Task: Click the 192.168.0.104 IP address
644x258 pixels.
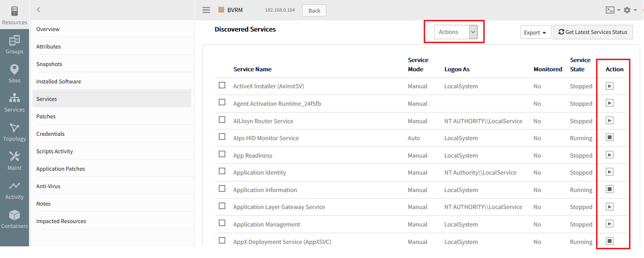Action: pyautogui.click(x=280, y=10)
